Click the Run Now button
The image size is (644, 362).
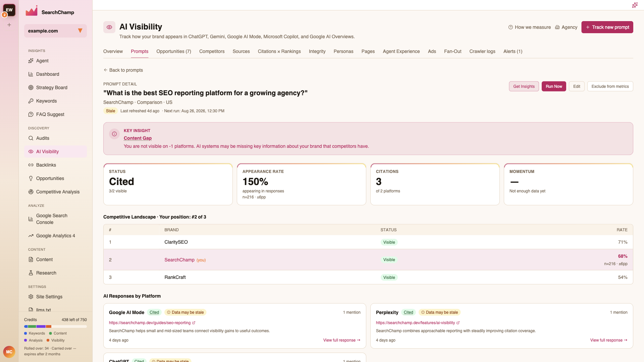pos(554,86)
